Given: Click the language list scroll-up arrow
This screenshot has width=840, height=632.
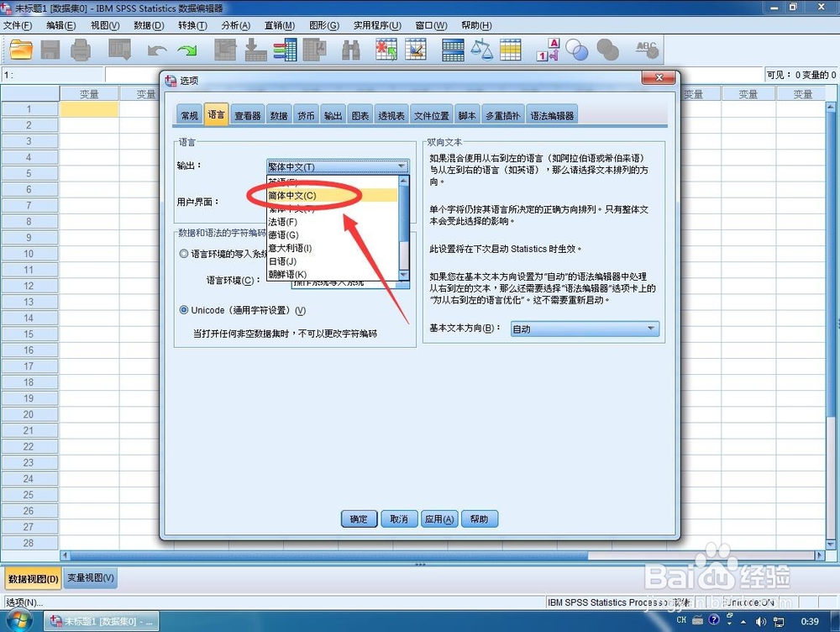Looking at the screenshot, I should [405, 181].
